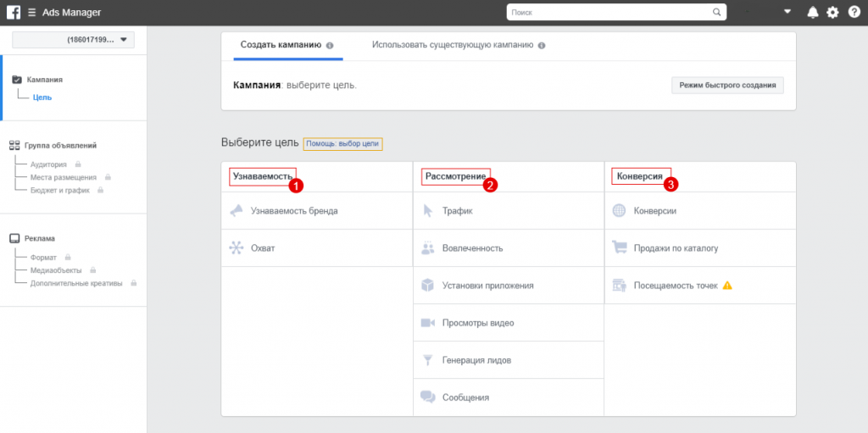The width and height of the screenshot is (868, 433).
Task: Click the box icon for Установки приложения
Action: (428, 286)
